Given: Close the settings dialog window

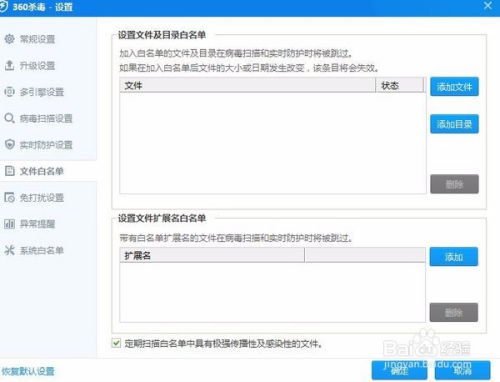Looking at the screenshot, I should point(488,6).
